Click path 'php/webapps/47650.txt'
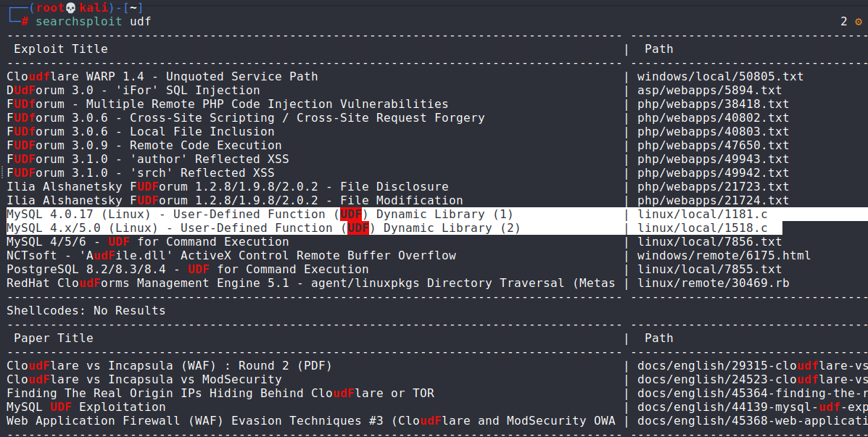Screen dimensions: 868x437 pyautogui.click(x=713, y=146)
